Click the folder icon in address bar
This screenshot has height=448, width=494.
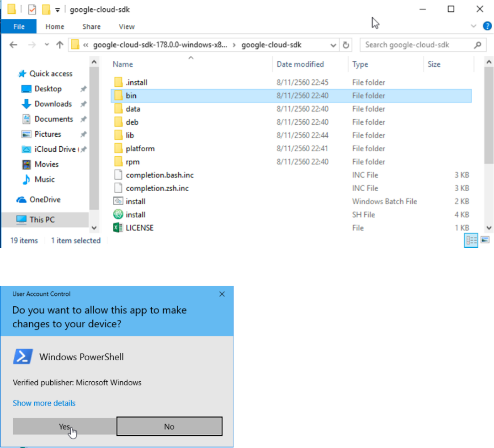click(x=74, y=45)
